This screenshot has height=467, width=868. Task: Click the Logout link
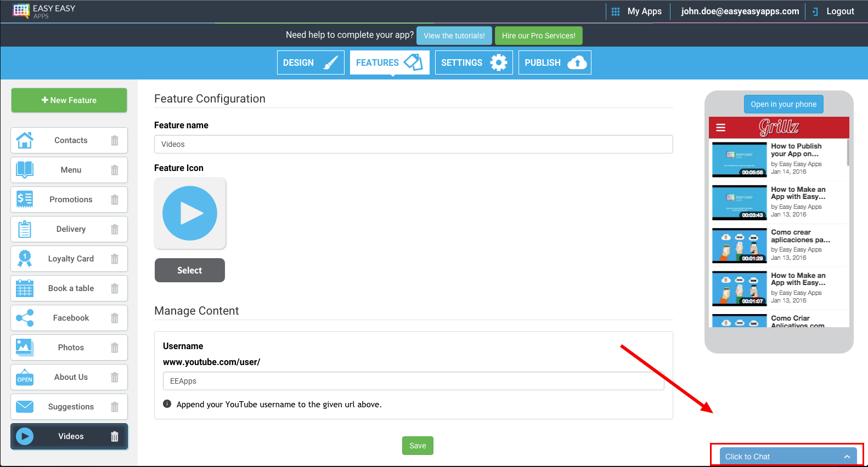click(839, 12)
